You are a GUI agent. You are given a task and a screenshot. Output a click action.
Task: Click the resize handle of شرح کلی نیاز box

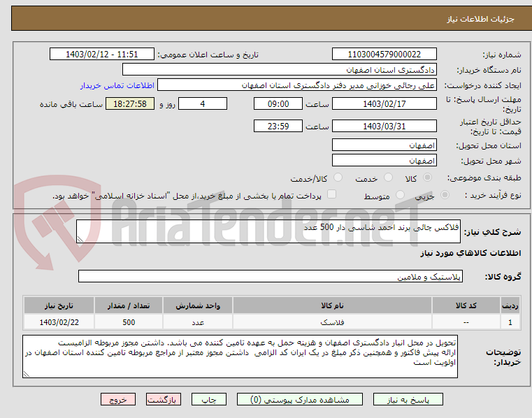(x=80, y=239)
